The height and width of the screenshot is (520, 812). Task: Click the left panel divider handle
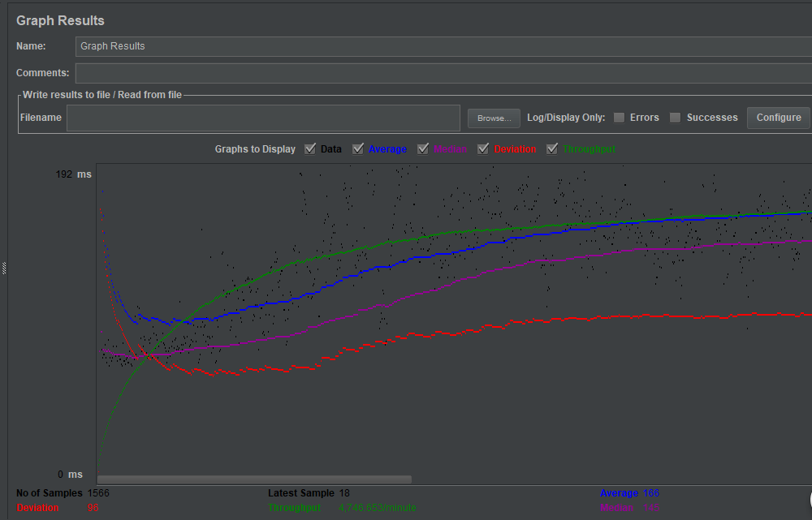(x=4, y=268)
